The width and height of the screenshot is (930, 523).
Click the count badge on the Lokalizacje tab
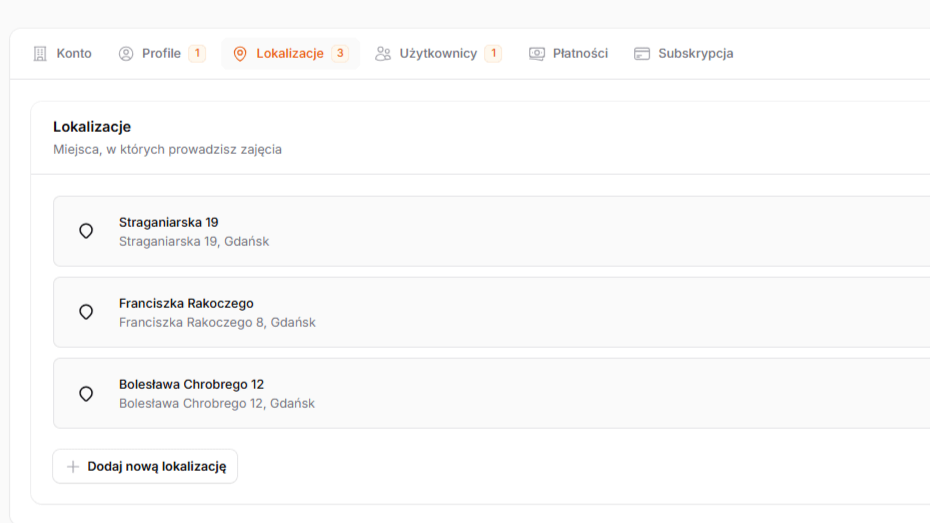(x=340, y=54)
